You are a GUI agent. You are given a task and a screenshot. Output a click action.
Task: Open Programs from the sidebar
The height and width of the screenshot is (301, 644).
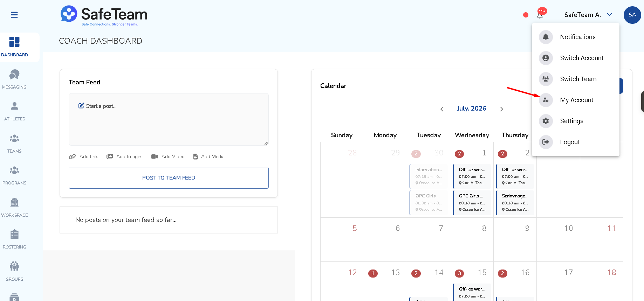tap(14, 175)
